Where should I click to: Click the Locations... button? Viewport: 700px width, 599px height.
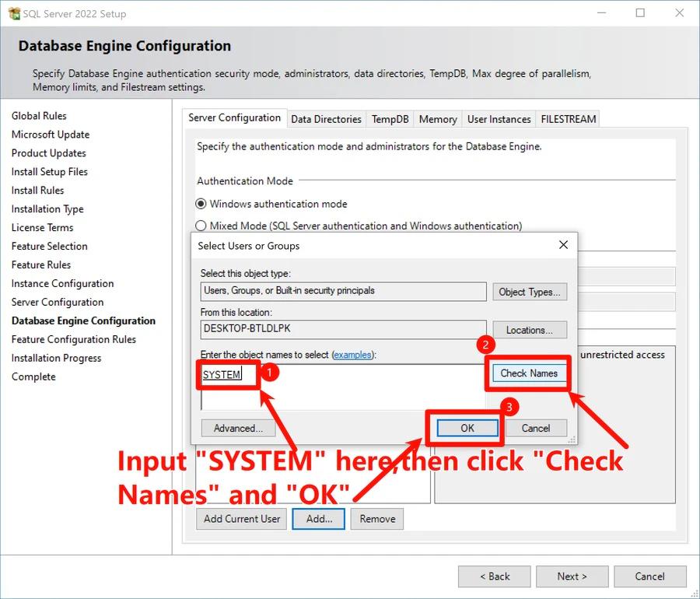pos(530,330)
